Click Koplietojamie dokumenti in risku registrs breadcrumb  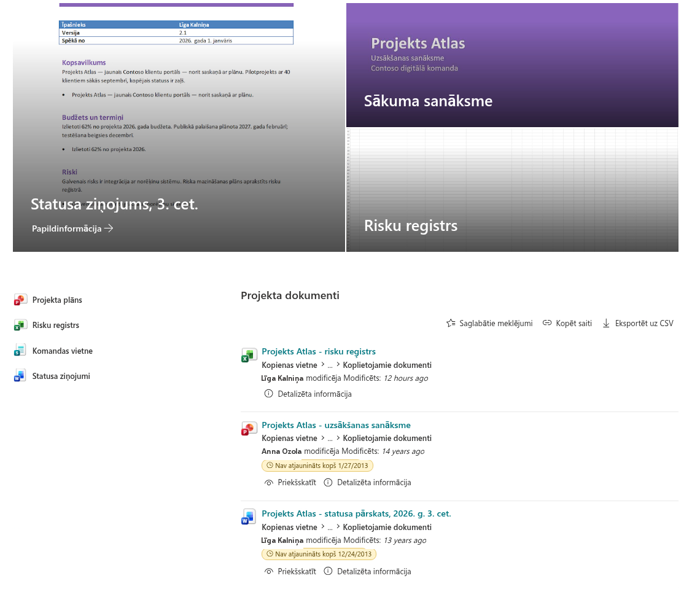tap(387, 365)
